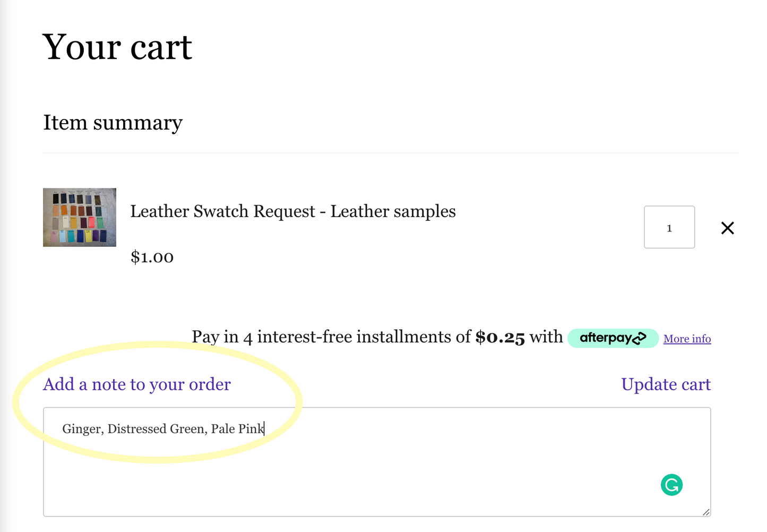The image size is (767, 532).
Task: Click the Afterpay logo badge
Action: pyautogui.click(x=613, y=338)
